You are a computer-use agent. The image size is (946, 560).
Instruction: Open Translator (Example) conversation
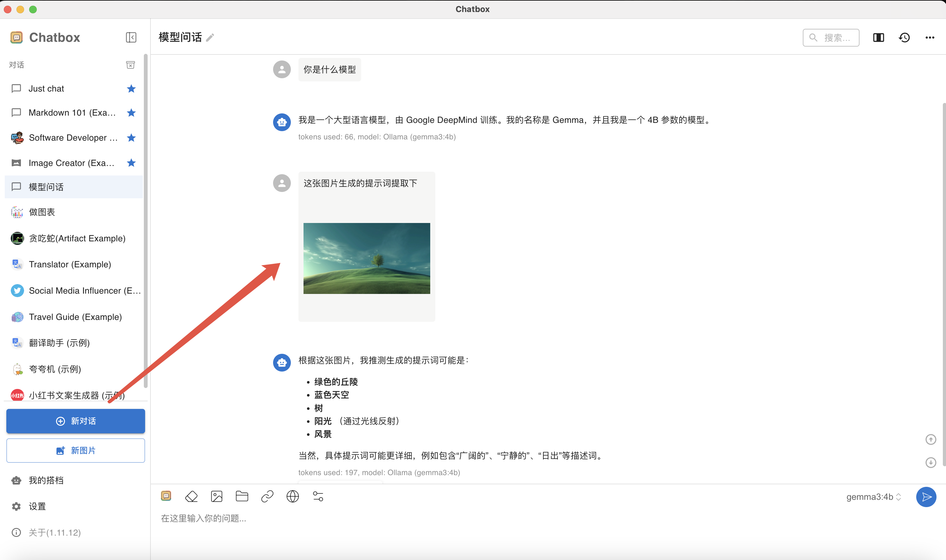click(70, 264)
